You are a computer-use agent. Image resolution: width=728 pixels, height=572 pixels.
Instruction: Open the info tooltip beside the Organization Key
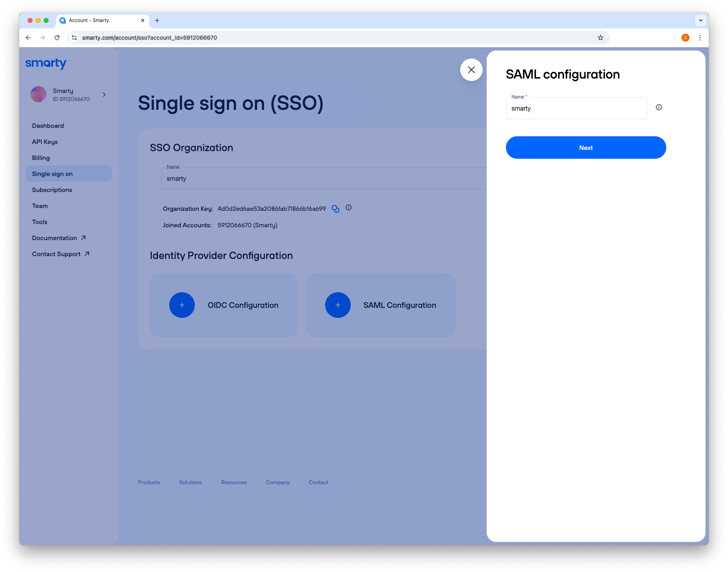(x=348, y=208)
